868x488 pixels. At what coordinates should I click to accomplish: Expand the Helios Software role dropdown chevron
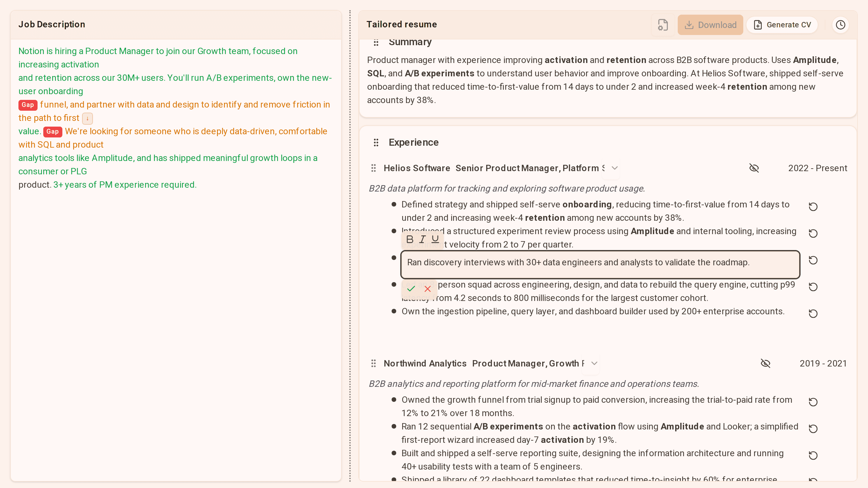tap(615, 168)
